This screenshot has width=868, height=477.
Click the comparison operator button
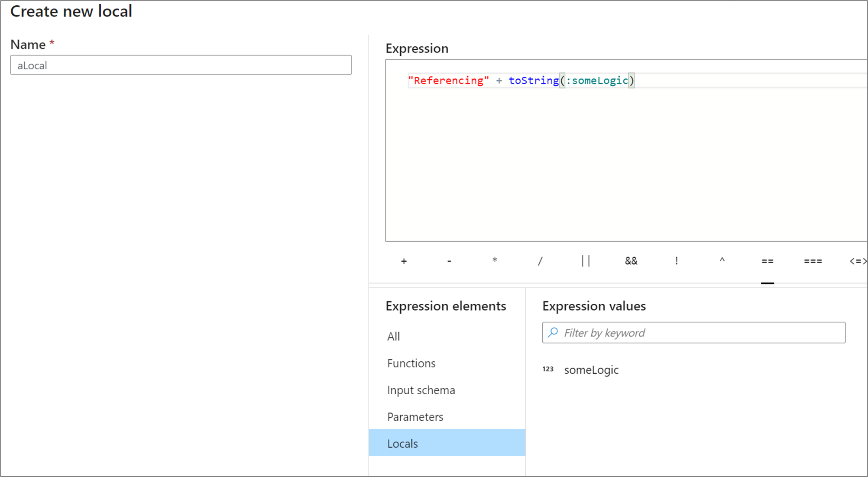tap(765, 261)
